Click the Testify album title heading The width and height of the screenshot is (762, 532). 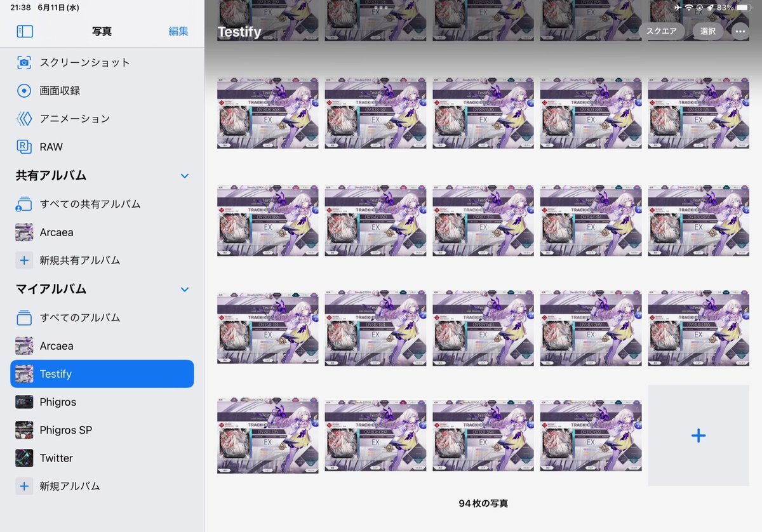[239, 32]
